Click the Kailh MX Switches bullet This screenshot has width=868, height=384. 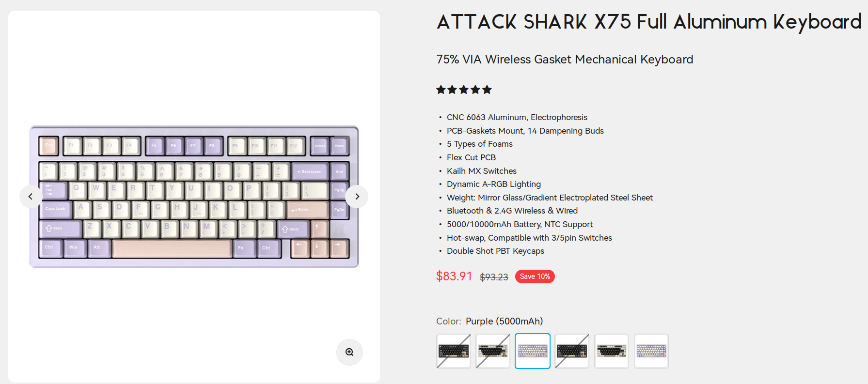coord(481,171)
